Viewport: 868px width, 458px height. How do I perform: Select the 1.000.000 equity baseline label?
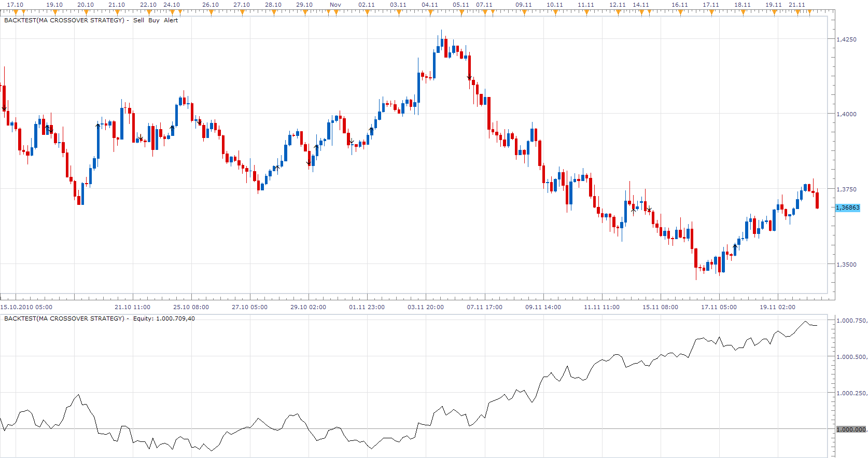(851, 429)
